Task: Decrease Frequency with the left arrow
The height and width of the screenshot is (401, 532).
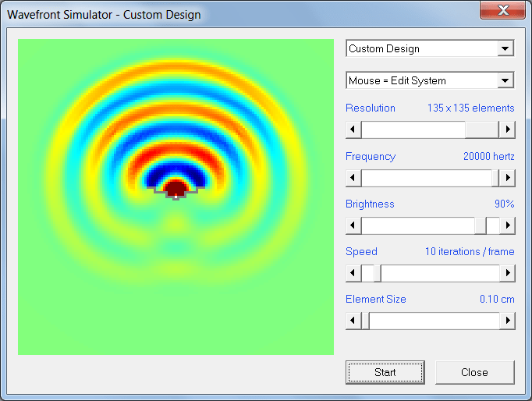Action: pyautogui.click(x=353, y=177)
